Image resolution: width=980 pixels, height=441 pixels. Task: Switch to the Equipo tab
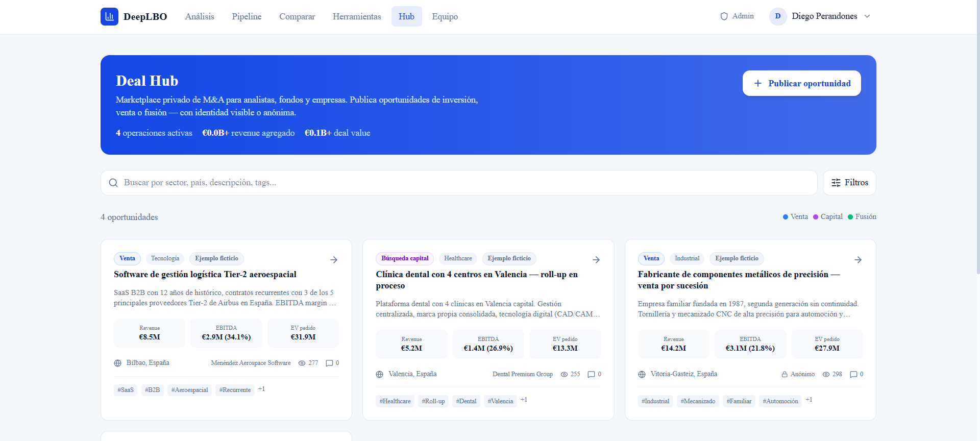pos(445,16)
